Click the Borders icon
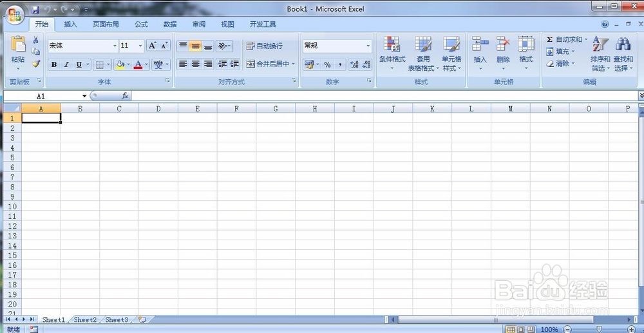The width and height of the screenshot is (644, 333). click(99, 64)
